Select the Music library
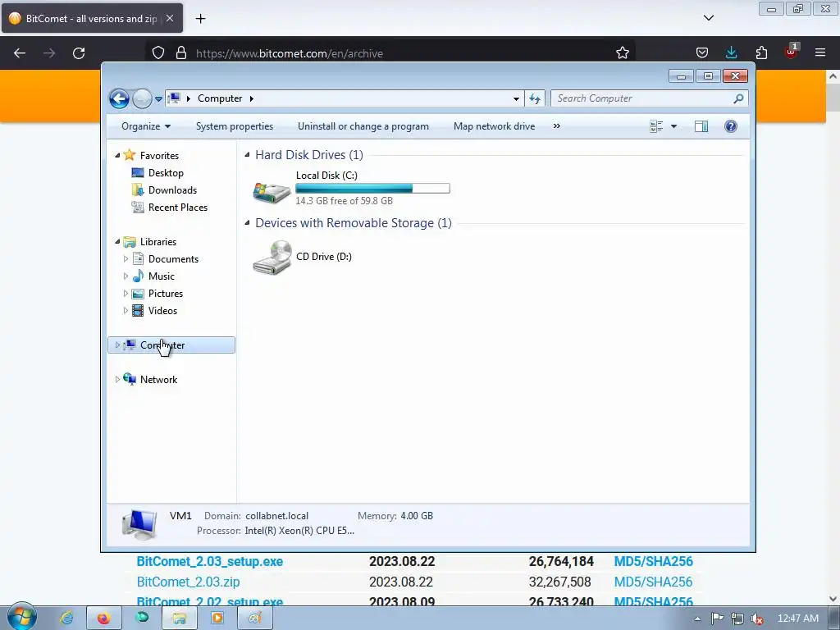Image resolution: width=840 pixels, height=630 pixels. (x=162, y=276)
